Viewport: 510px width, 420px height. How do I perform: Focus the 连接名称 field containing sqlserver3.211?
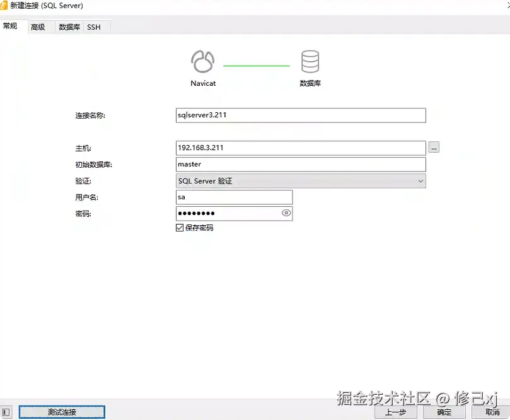coord(301,115)
